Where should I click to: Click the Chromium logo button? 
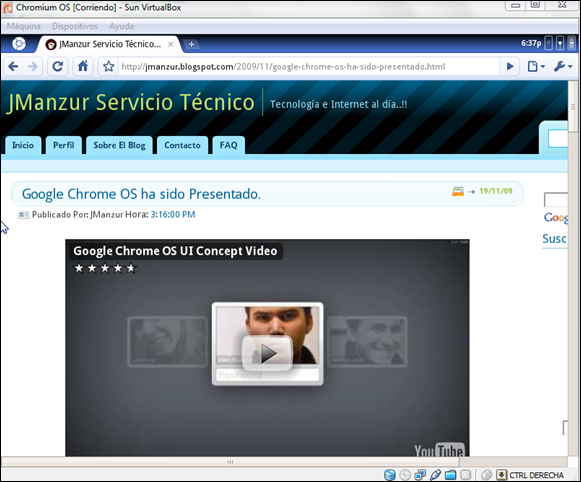pos(19,44)
